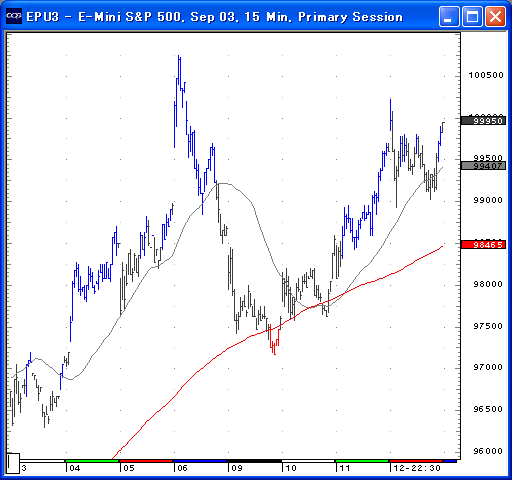Click the 96500 price scale label

488,409
